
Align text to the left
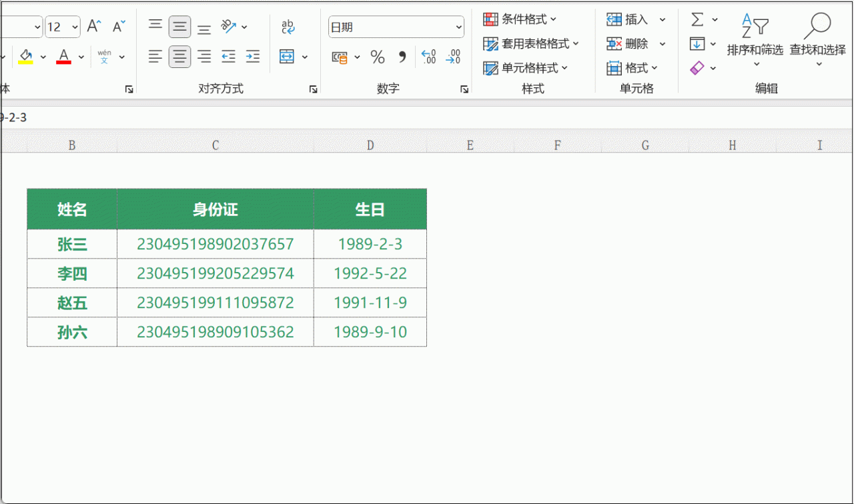point(155,57)
